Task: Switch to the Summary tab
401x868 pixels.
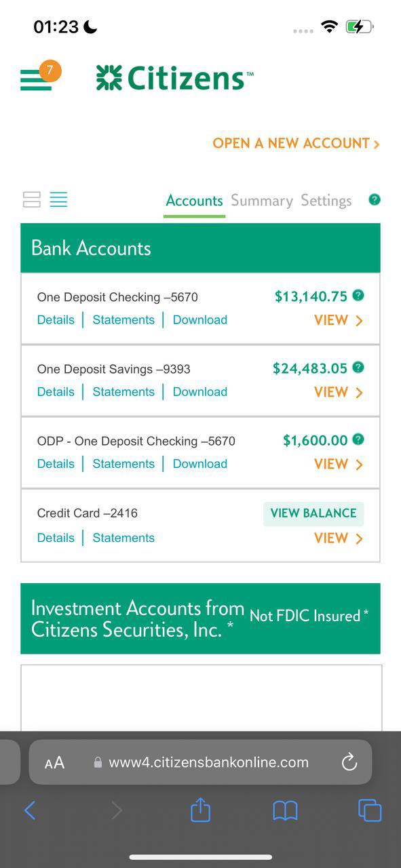Action: coord(262,201)
